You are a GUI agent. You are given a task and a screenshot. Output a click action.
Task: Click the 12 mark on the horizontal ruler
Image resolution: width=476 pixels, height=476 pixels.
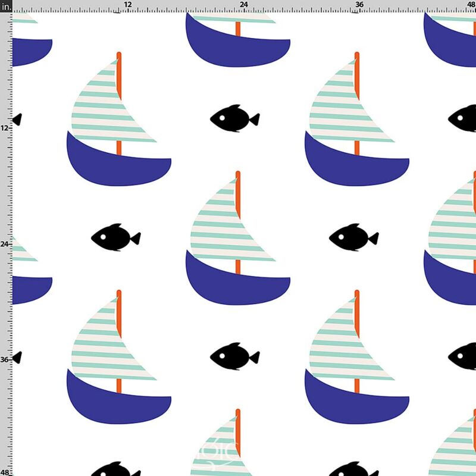(128, 5)
